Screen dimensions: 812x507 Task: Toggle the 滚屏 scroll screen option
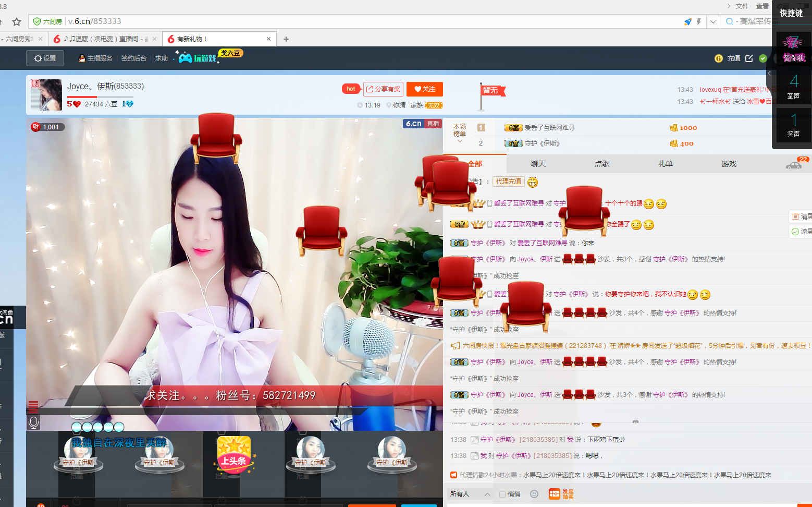pyautogui.click(x=802, y=231)
